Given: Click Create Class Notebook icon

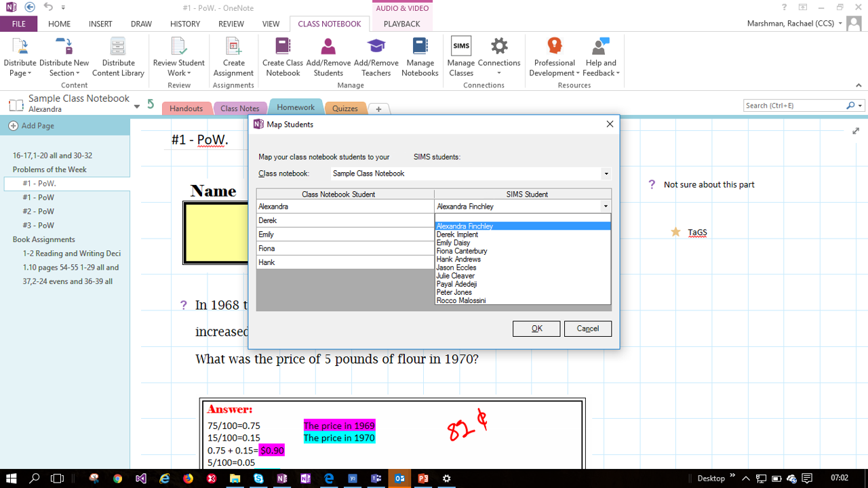Looking at the screenshot, I should [283, 46].
